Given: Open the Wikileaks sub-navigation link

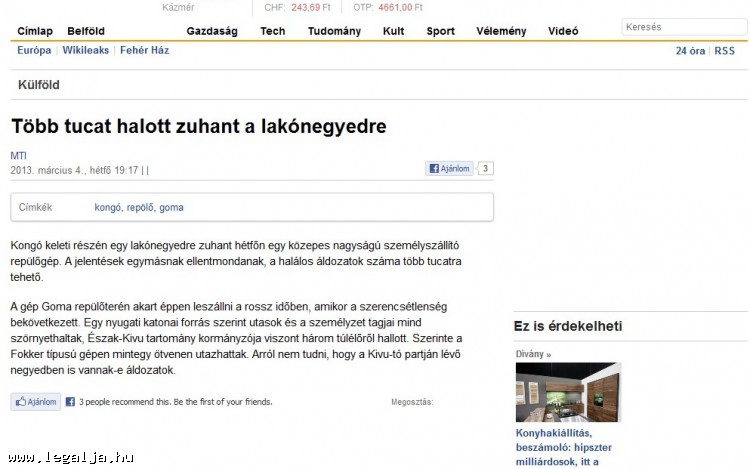Looking at the screenshot, I should [87, 50].
